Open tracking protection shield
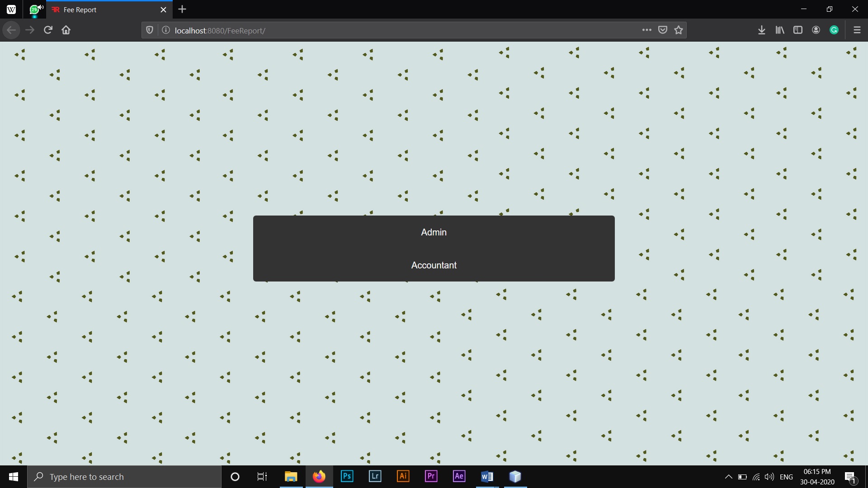Viewport: 868px width, 488px height. pyautogui.click(x=150, y=30)
